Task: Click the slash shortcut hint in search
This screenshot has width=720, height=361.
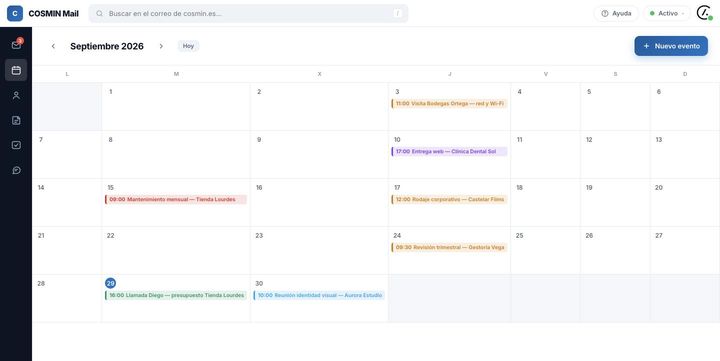Action: point(398,13)
